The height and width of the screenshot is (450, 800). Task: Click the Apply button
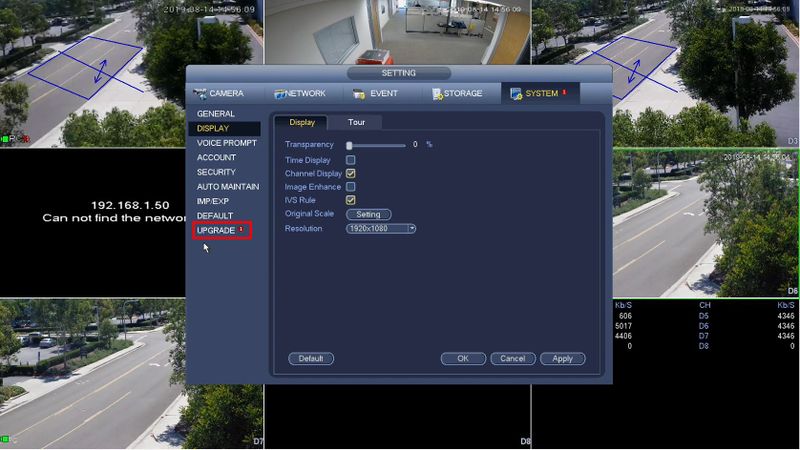tap(562, 359)
